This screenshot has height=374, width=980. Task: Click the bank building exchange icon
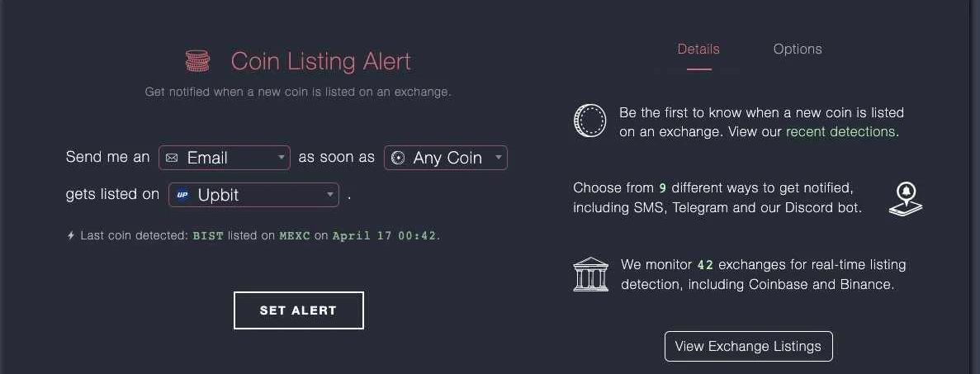pyautogui.click(x=590, y=275)
